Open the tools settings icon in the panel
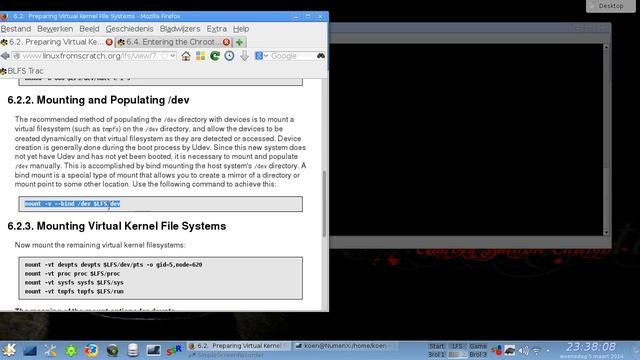 click(x=51, y=351)
